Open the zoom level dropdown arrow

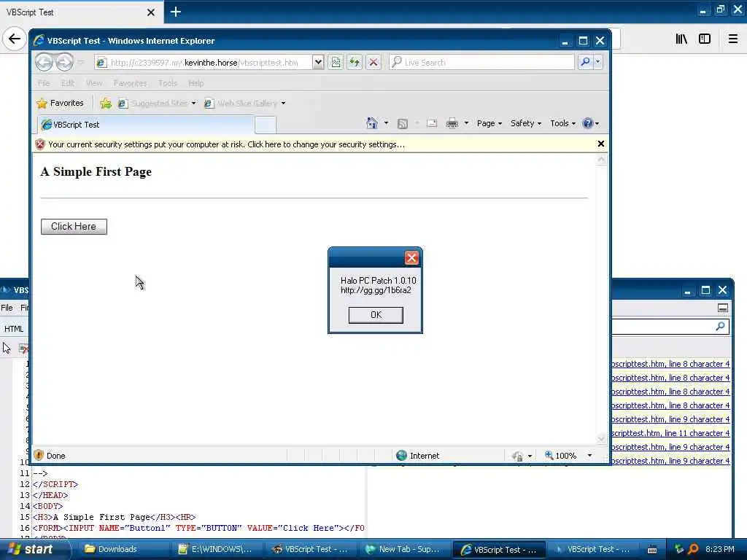(x=589, y=456)
